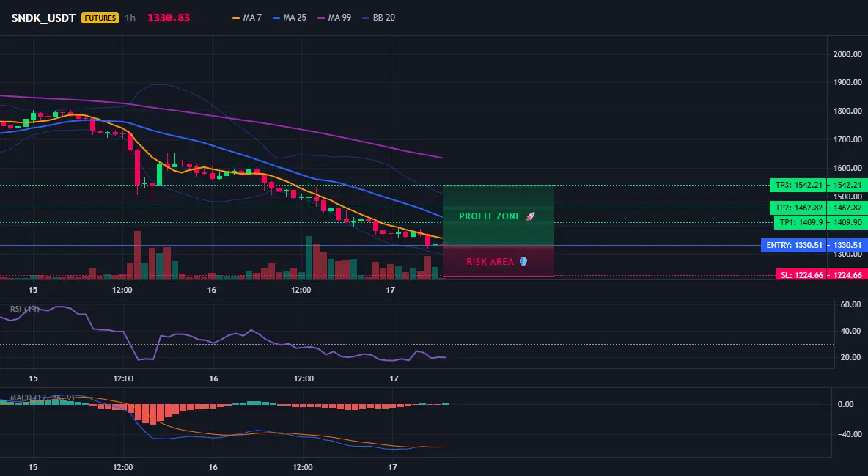868x476 pixels.
Task: Toggle the MA 7 legend entry
Action: click(247, 18)
